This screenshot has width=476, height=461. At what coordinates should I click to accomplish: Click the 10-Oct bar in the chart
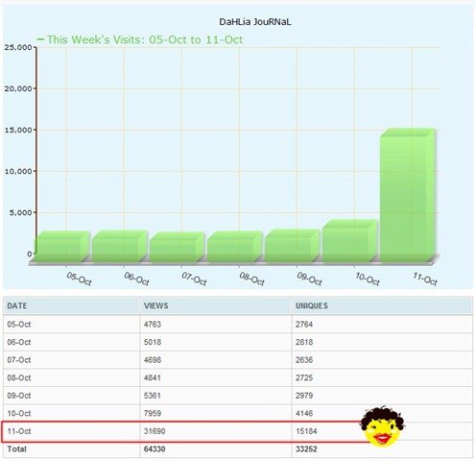[x=350, y=241]
